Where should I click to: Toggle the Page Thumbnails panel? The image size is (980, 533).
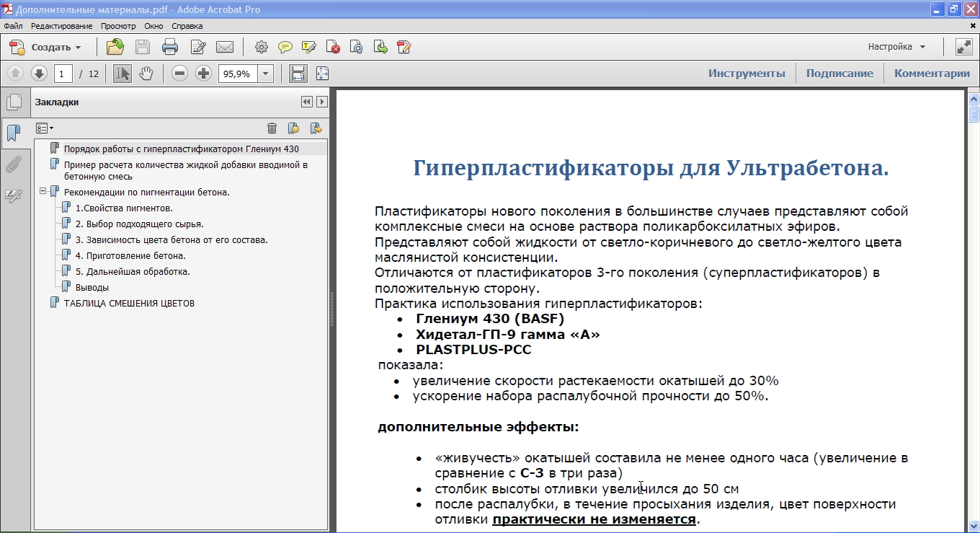coord(13,102)
